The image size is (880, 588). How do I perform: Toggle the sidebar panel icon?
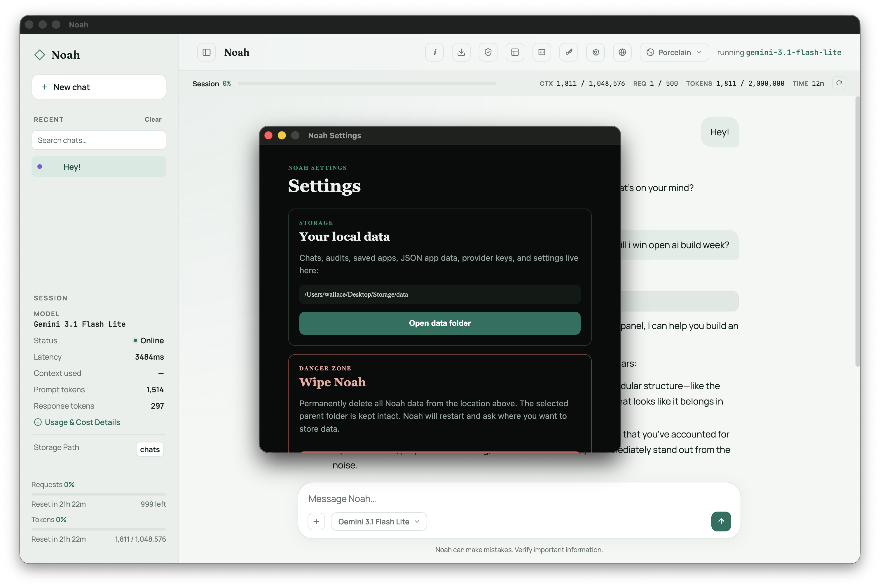click(206, 52)
